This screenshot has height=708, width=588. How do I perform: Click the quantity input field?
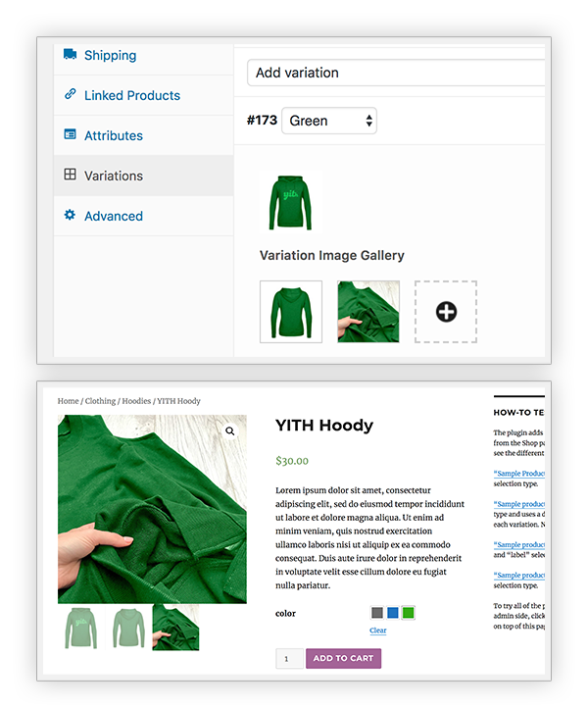coord(289,659)
